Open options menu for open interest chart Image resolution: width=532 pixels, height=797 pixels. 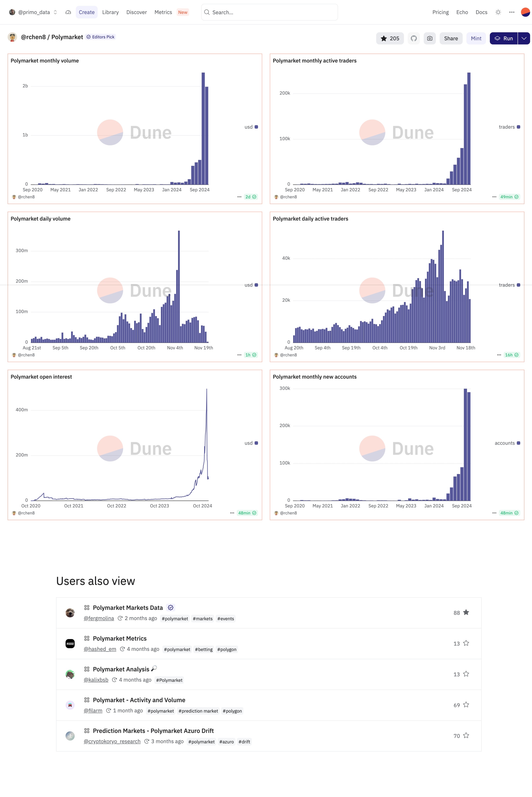232,513
